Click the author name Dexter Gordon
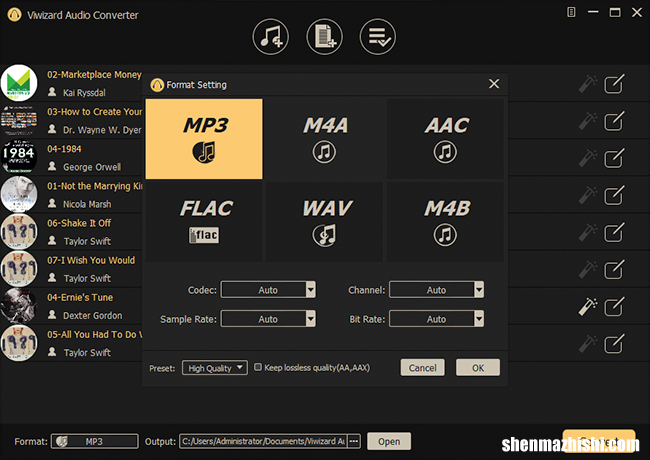Image resolution: width=650 pixels, height=460 pixels. pos(92,315)
